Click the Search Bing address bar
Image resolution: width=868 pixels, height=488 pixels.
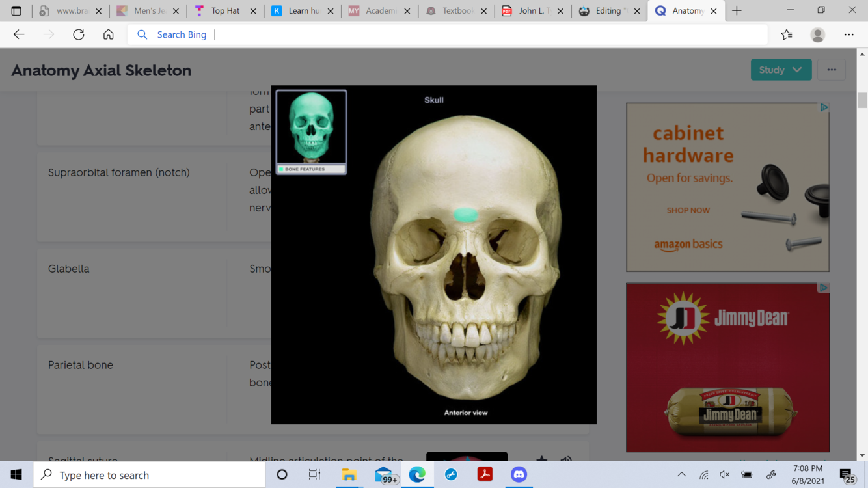pyautogui.click(x=448, y=34)
